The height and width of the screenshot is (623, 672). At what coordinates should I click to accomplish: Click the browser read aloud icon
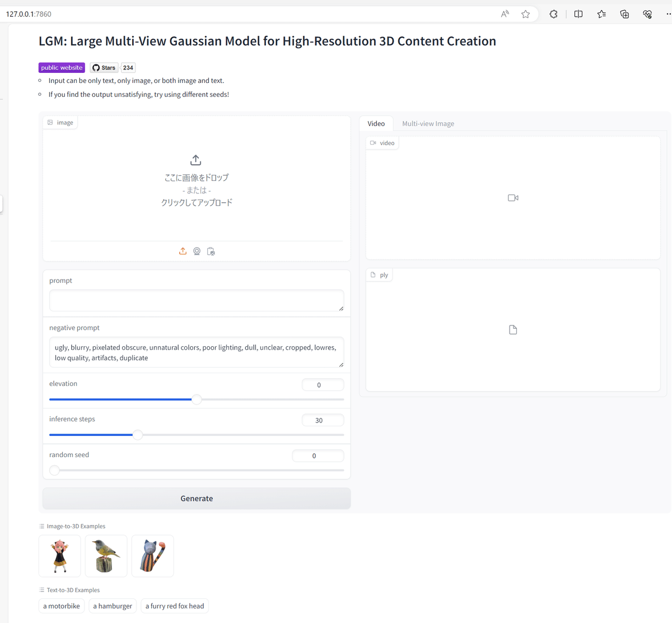click(x=505, y=14)
